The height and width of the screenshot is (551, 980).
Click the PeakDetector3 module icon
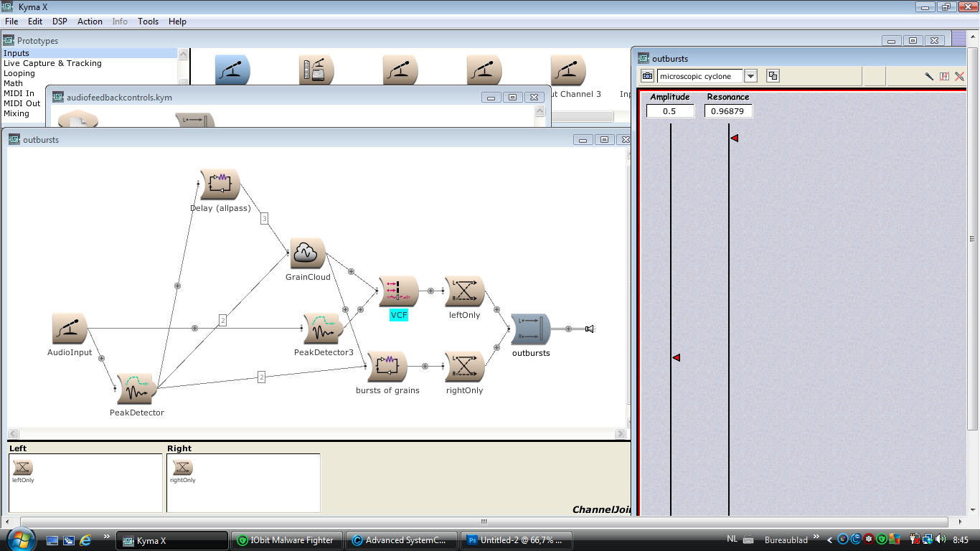(323, 329)
